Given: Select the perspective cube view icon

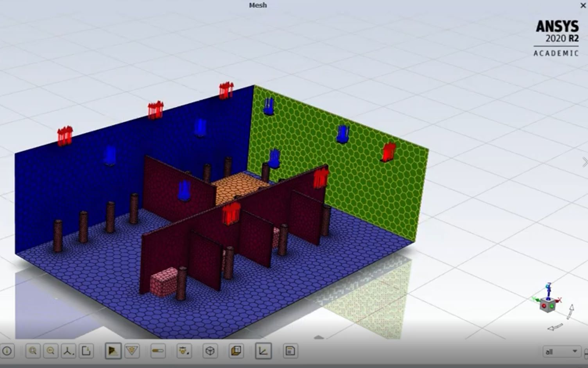Looking at the screenshot, I should 210,351.
